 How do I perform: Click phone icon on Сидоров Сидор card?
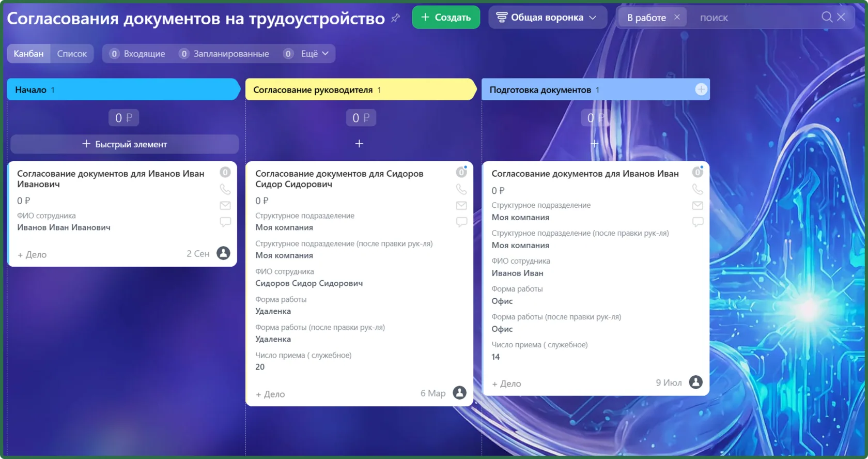(461, 189)
